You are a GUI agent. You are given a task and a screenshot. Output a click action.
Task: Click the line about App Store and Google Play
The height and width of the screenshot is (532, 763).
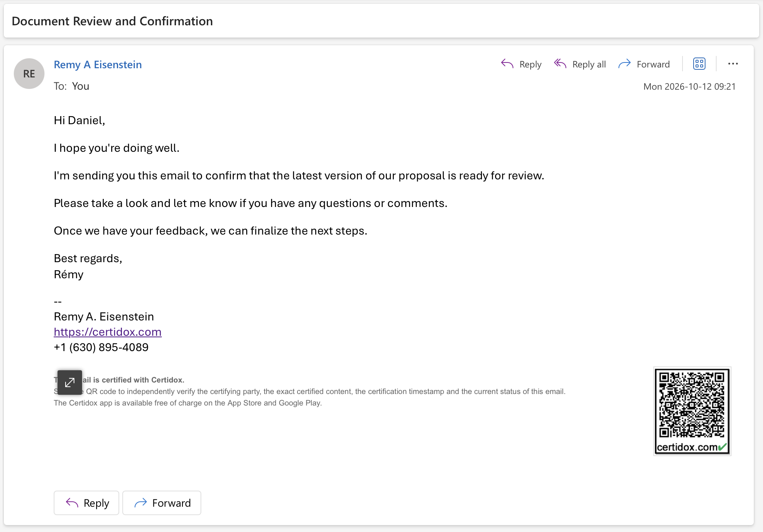188,403
